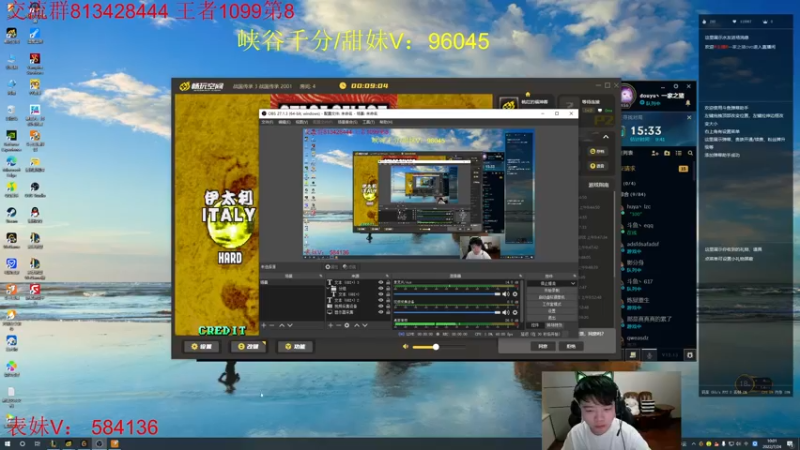Move the OBS scene down
This screenshot has width=800, height=450.
click(290, 325)
